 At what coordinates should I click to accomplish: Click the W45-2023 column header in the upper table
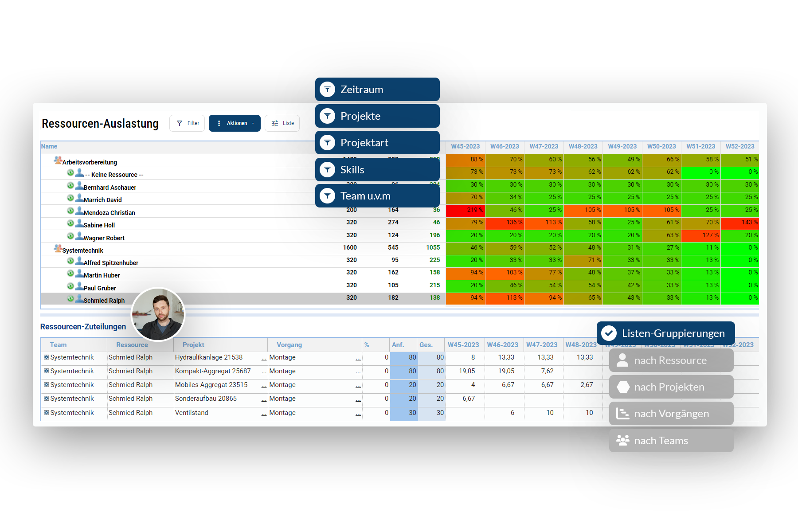click(x=465, y=146)
